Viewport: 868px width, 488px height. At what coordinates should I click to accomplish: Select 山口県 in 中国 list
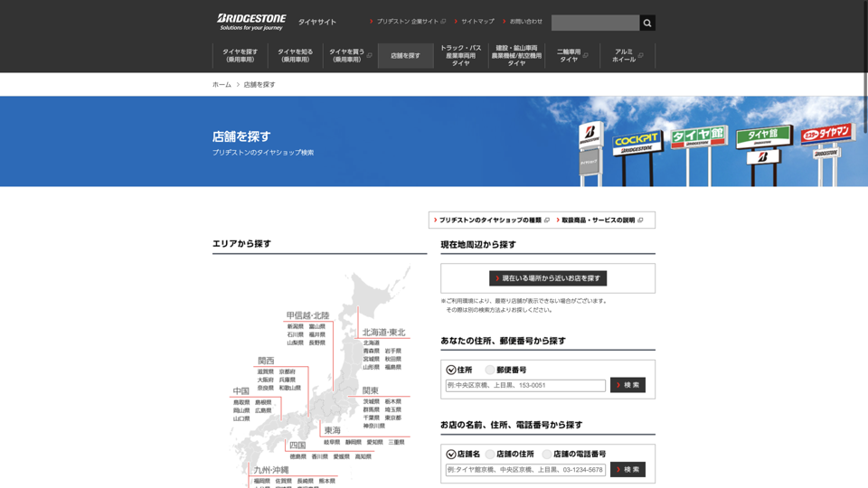point(241,418)
